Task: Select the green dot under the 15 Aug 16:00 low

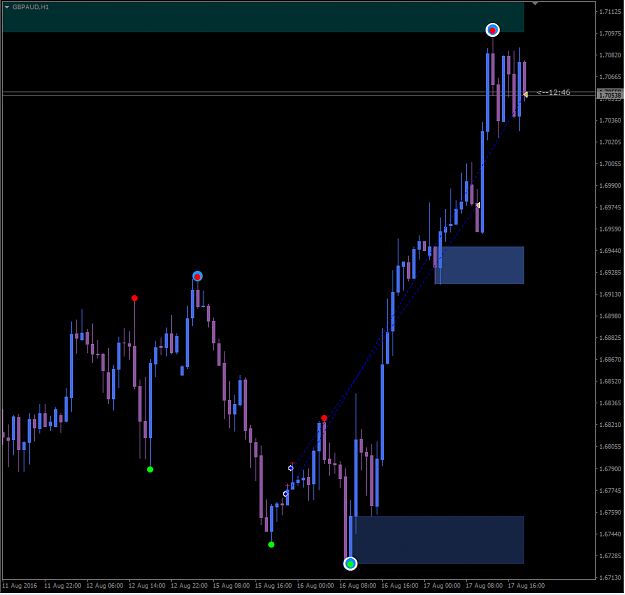Action: click(271, 545)
